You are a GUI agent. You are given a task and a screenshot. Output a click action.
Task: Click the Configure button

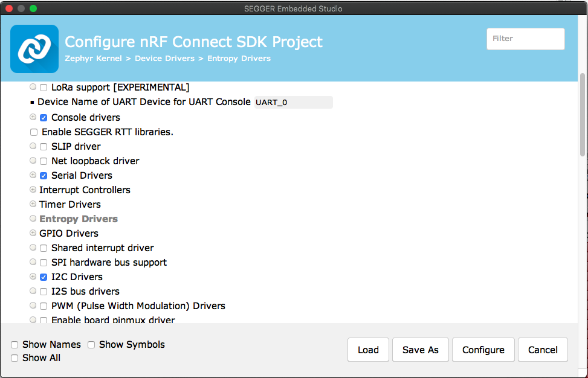pos(483,350)
